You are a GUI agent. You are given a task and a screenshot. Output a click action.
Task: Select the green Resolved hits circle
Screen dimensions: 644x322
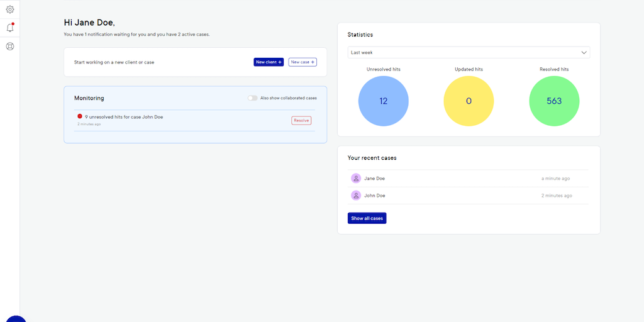tap(554, 101)
